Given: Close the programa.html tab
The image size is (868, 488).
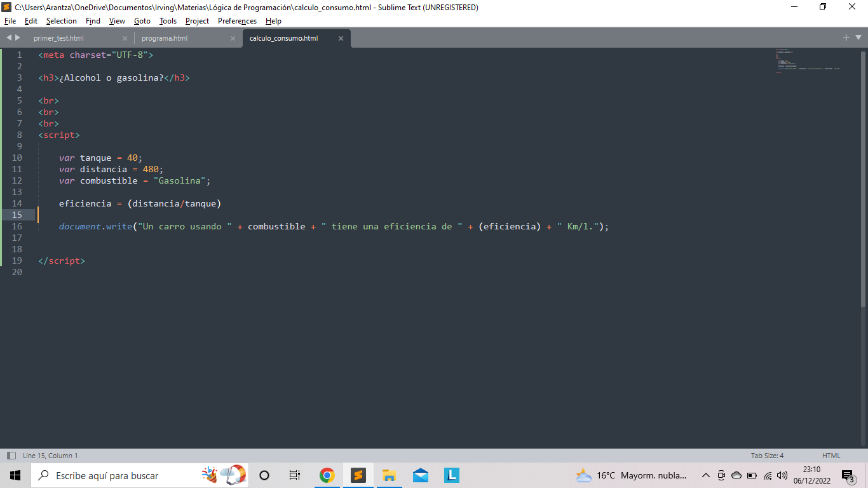Looking at the screenshot, I should (233, 38).
